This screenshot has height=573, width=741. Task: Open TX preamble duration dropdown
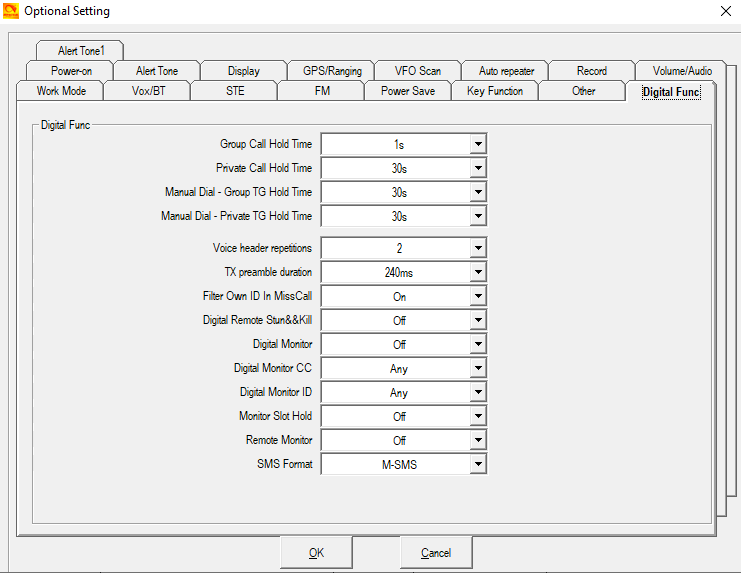pyautogui.click(x=478, y=272)
